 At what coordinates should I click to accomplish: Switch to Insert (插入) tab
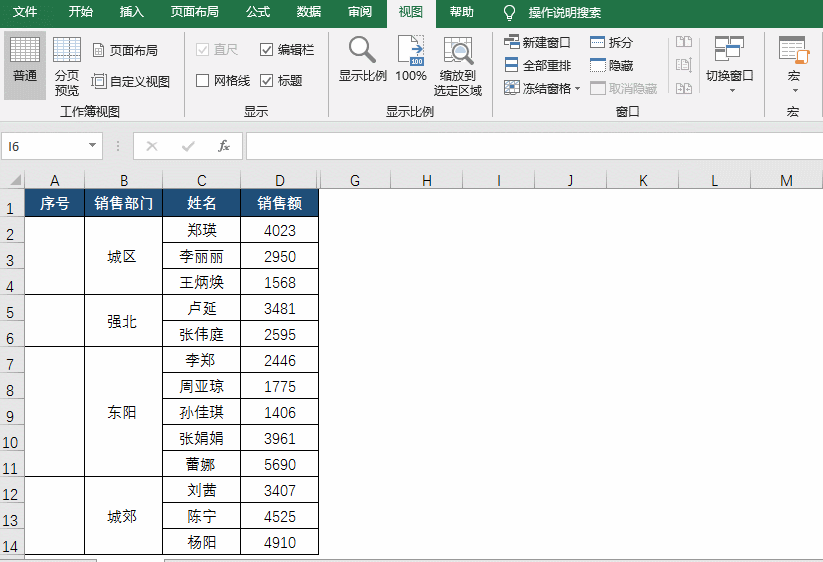coord(131,12)
